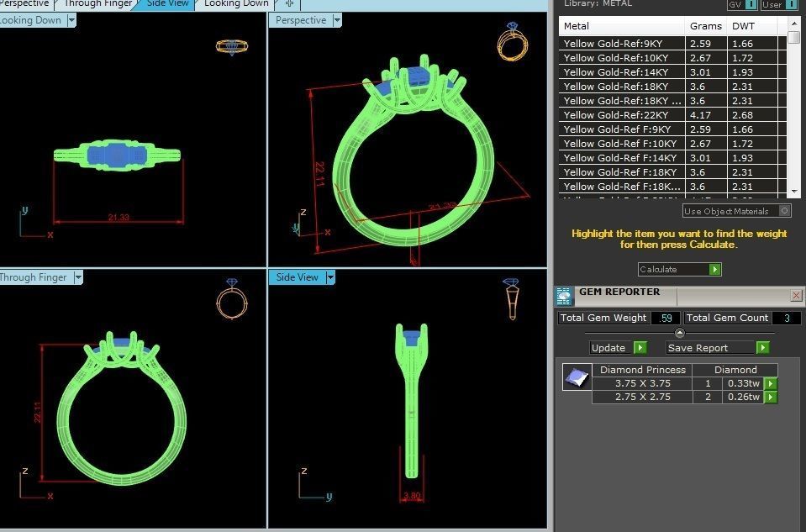806x532 pixels.
Task: Click the 4.17 grams cell
Action: click(x=706, y=115)
